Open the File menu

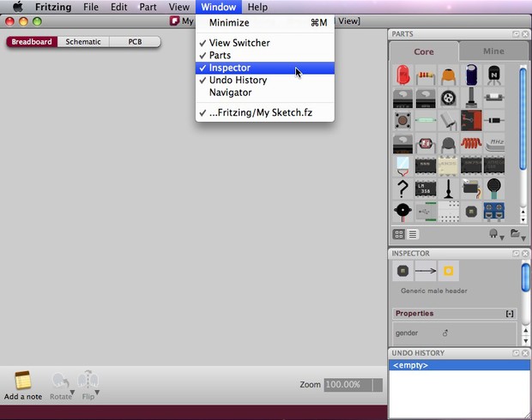click(x=91, y=7)
